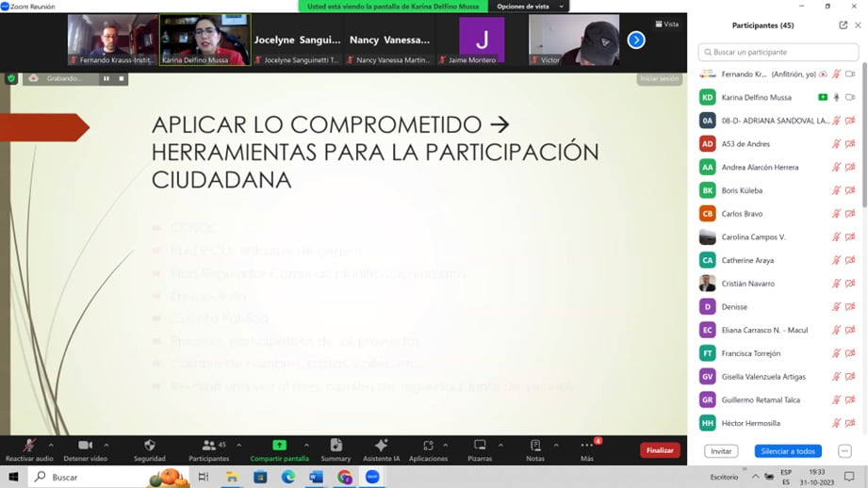Launch the Asistente IA sparkle icon
Image resolution: width=868 pixels, height=488 pixels.
381,446
